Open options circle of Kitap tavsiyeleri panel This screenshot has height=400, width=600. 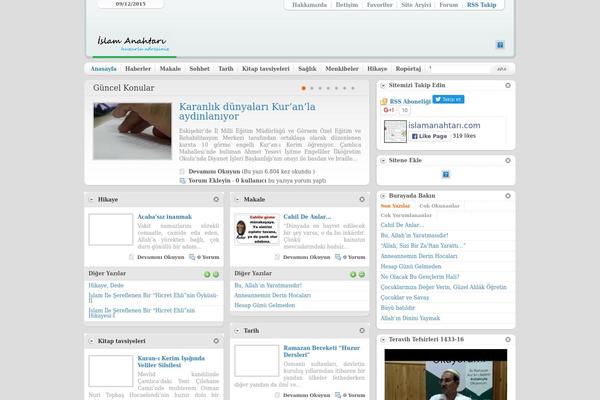[216, 341]
